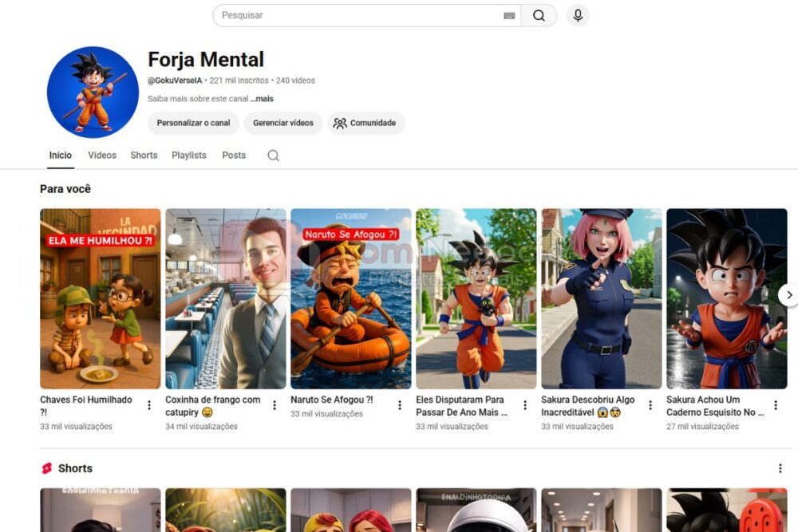Click 34 mil visualizações under Coxinha video
This screenshot has width=798, height=532.
[201, 426]
